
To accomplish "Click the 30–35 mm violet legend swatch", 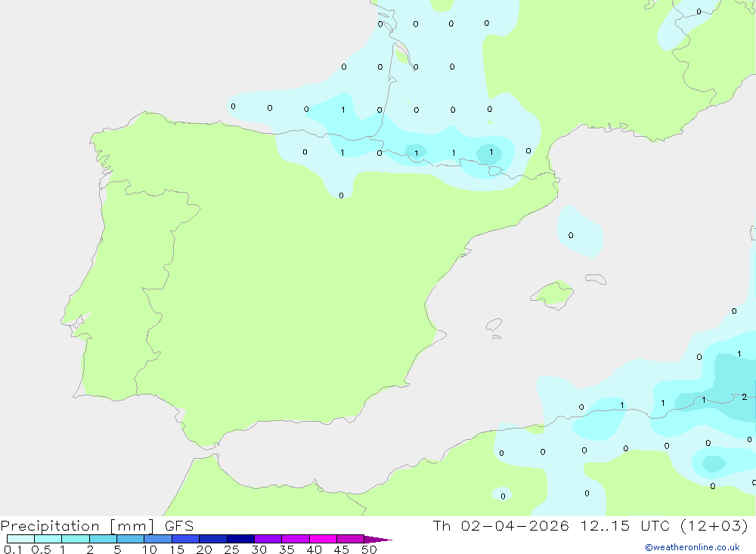I will pos(268,539).
